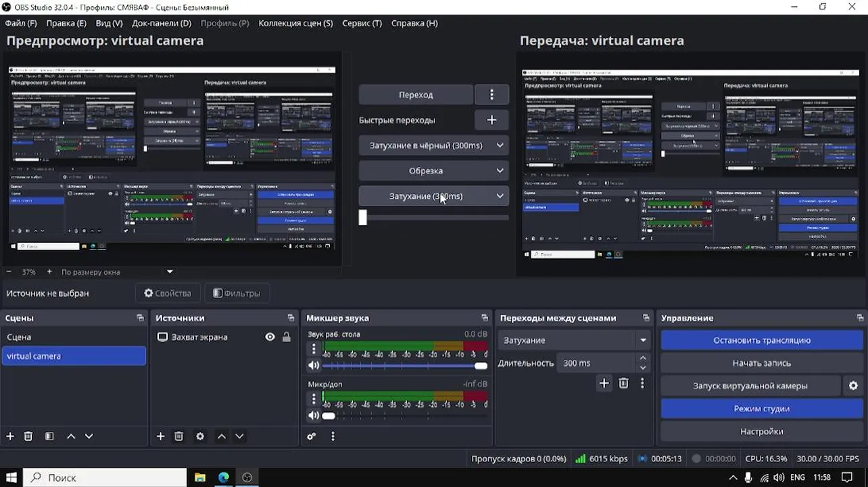
Task: Open Микр/доп options three-dot menu
Action: [314, 398]
